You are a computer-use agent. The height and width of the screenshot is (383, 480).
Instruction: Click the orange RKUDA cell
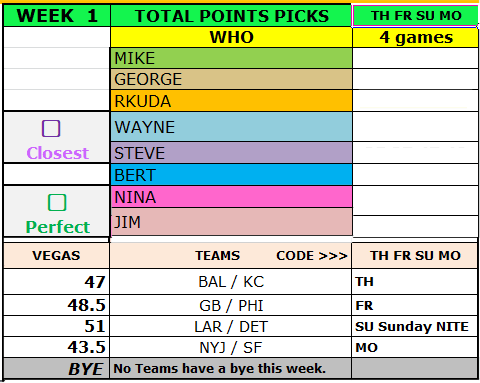click(231, 101)
